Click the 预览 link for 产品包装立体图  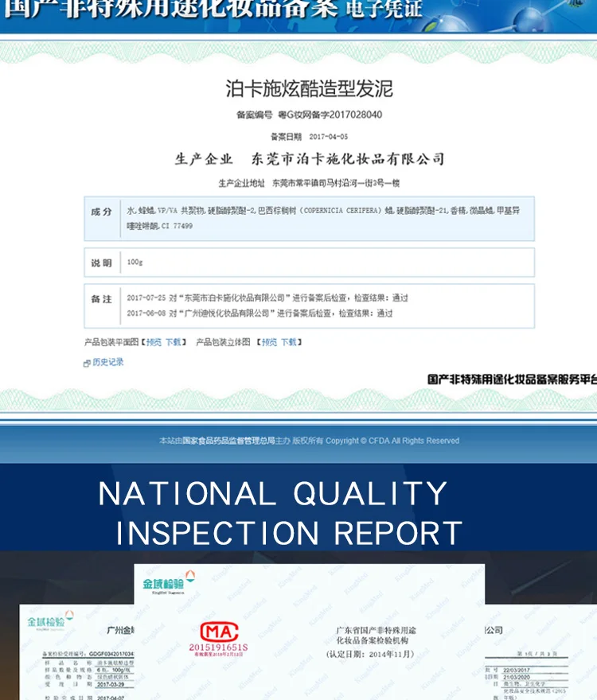[x=269, y=342]
